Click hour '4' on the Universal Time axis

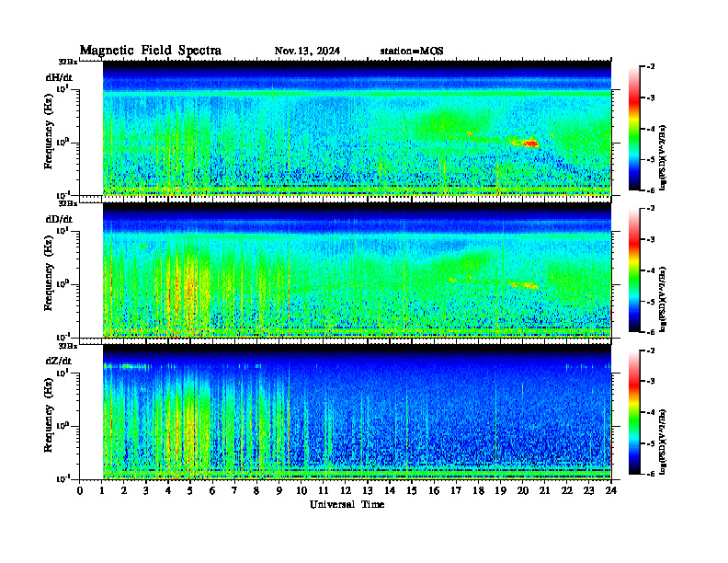pos(168,491)
